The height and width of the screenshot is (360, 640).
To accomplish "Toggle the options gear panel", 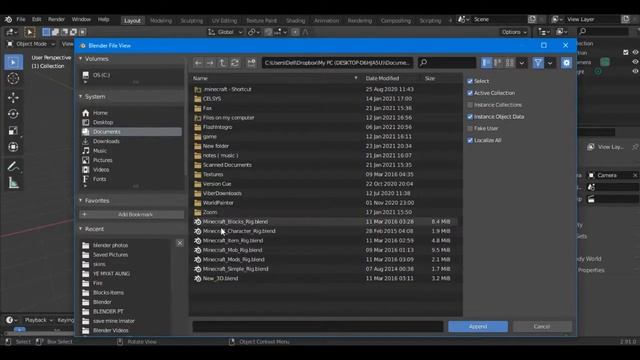I will (566, 63).
